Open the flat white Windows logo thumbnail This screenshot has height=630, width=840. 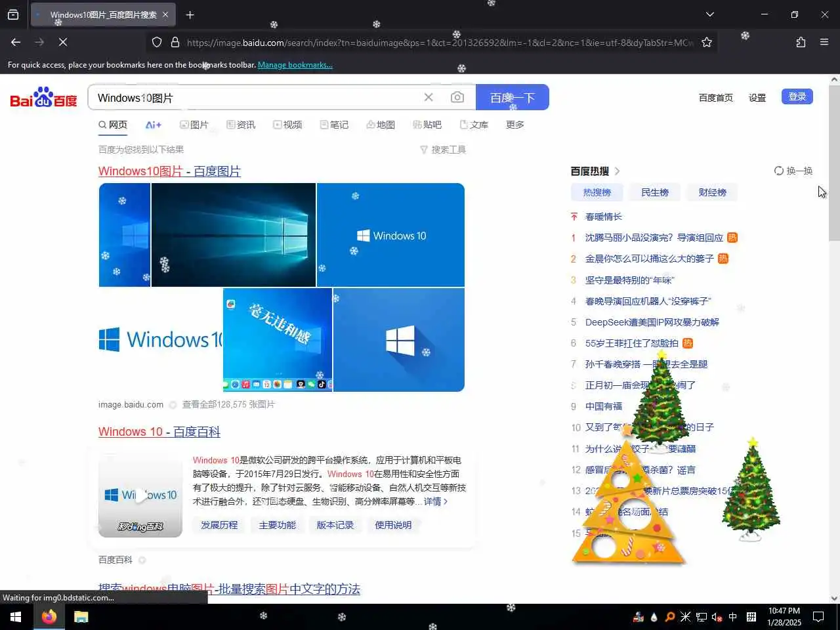click(x=399, y=339)
